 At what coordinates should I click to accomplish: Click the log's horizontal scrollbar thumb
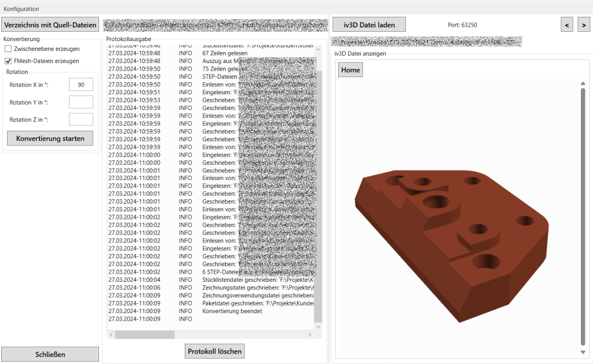(x=145, y=334)
